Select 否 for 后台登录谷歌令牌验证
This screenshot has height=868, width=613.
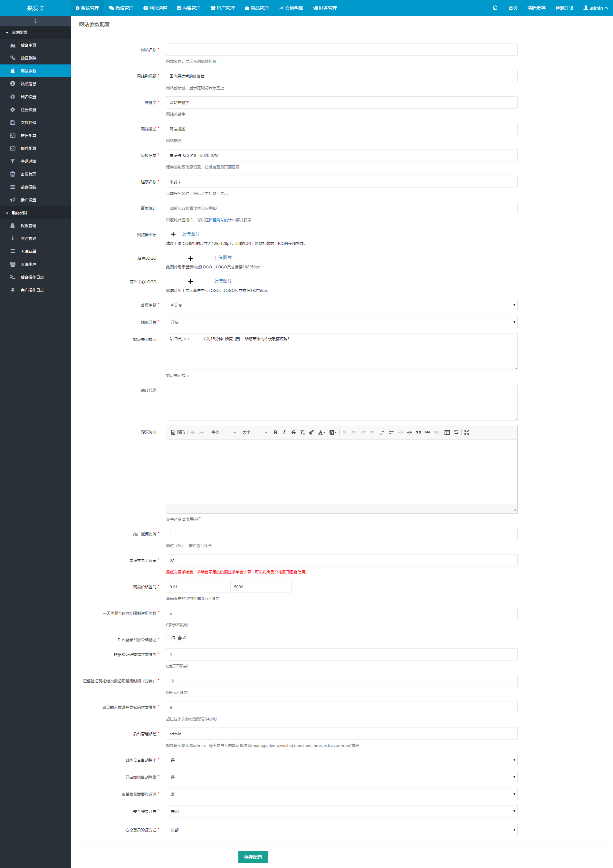[180, 638]
